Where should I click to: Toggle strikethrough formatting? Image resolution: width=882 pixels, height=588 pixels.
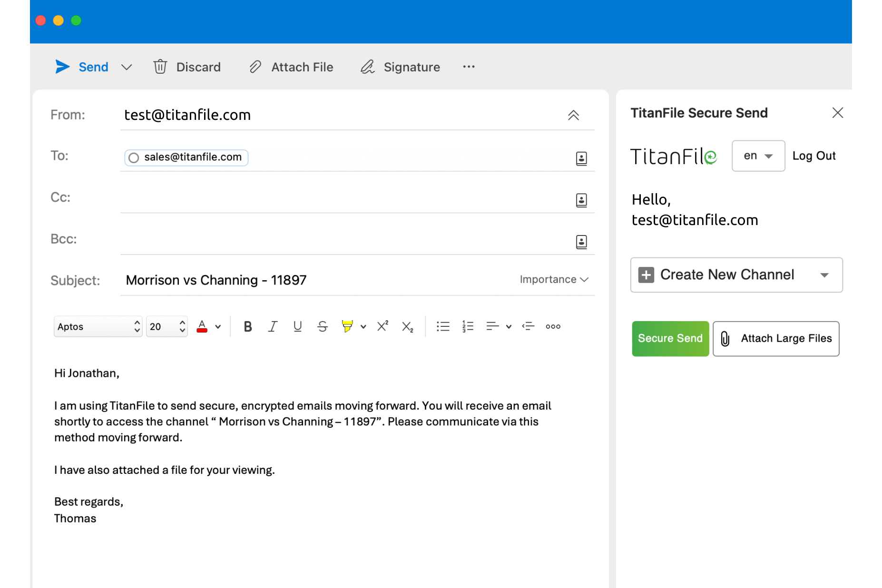click(x=323, y=326)
